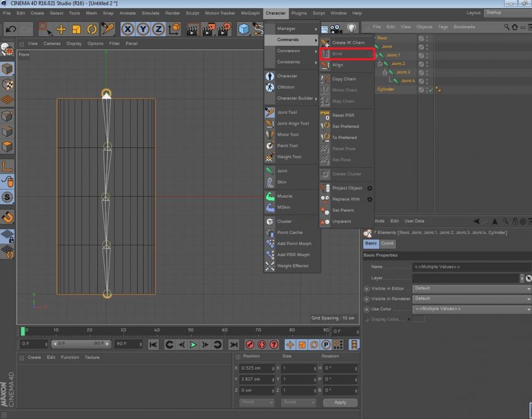532x419 pixels.
Task: Open the Use Color dropdown
Action: (471, 309)
